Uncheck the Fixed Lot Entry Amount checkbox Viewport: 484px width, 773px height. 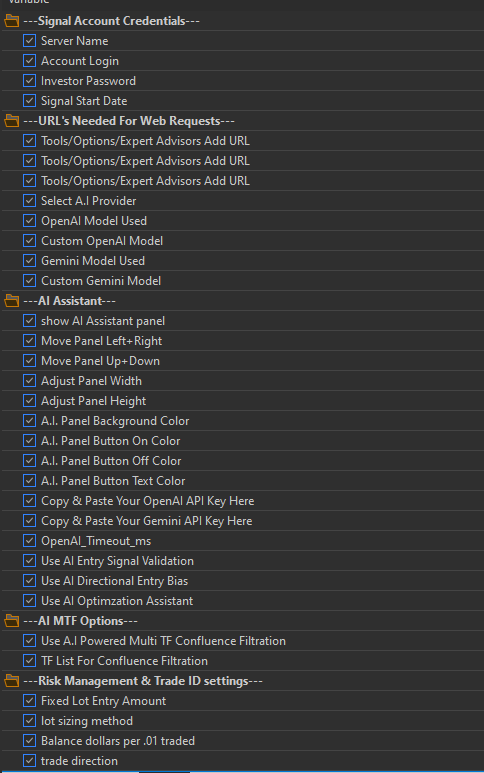30,701
